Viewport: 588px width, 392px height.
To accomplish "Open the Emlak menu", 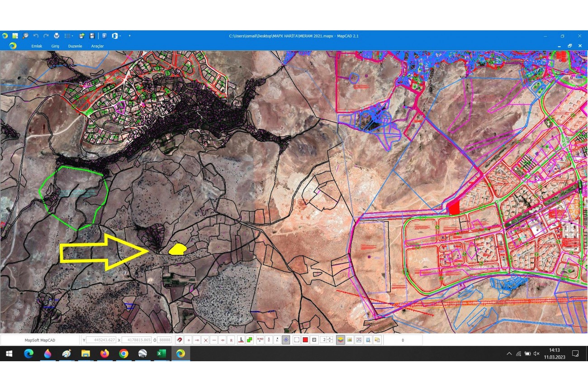I will tap(37, 46).
